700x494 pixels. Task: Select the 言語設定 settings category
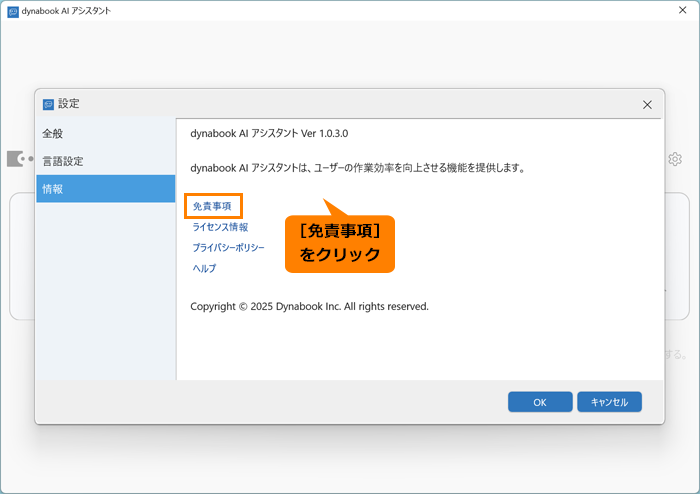(x=106, y=161)
